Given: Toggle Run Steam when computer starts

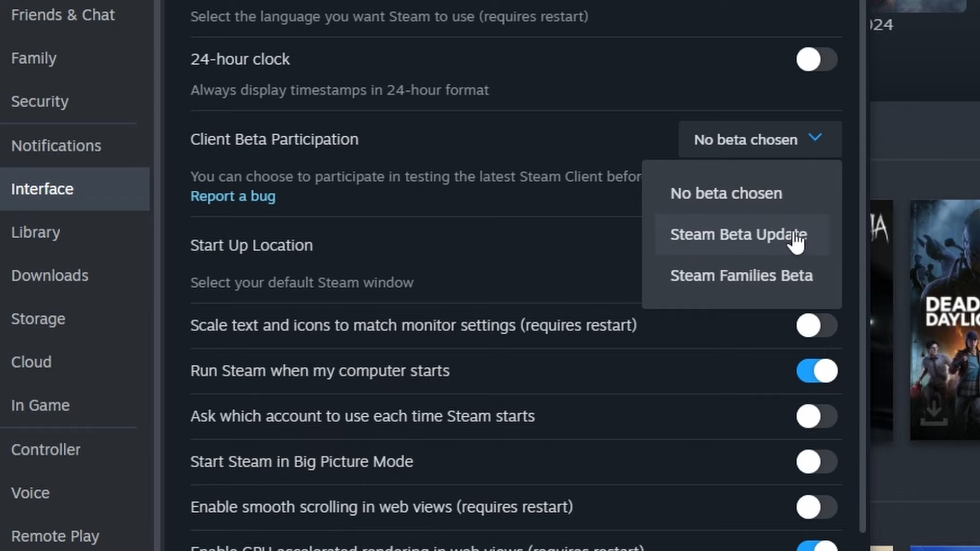Looking at the screenshot, I should 817,371.
